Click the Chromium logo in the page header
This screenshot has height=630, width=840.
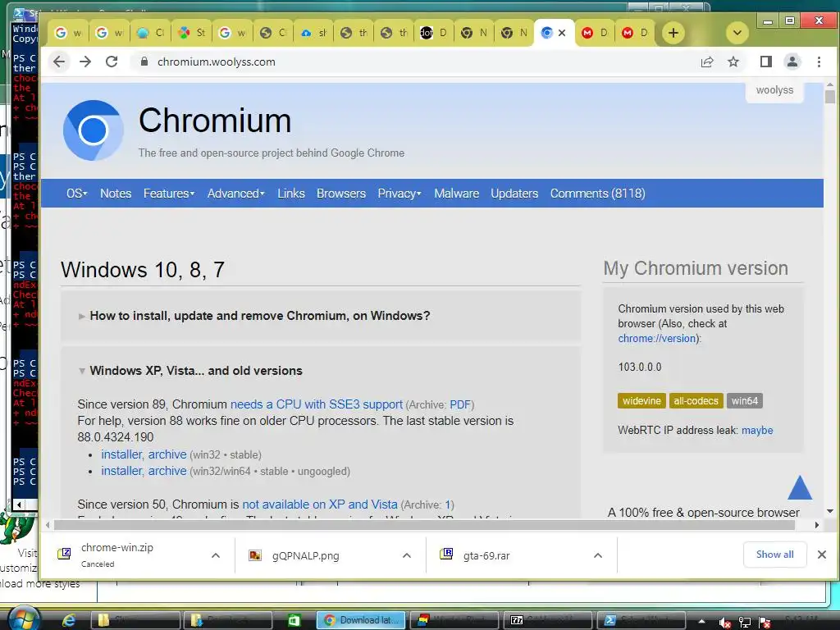(x=94, y=130)
